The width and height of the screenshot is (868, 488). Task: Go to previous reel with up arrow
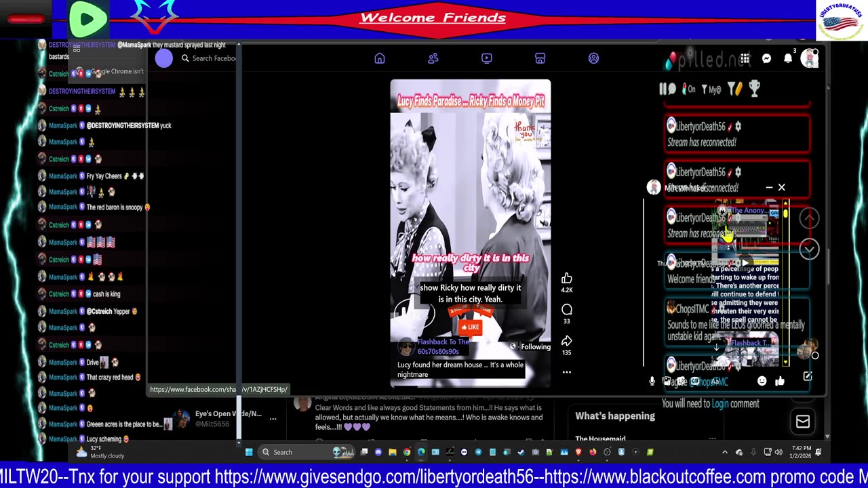click(x=808, y=218)
